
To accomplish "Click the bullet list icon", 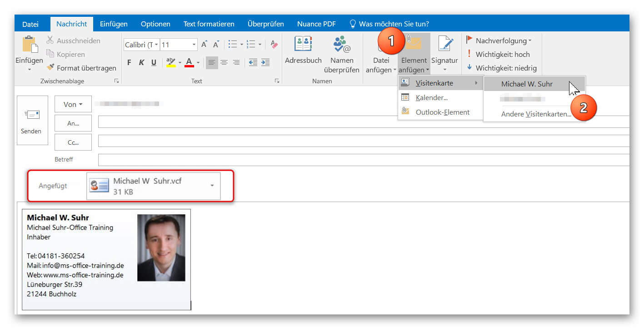I will coord(233,44).
